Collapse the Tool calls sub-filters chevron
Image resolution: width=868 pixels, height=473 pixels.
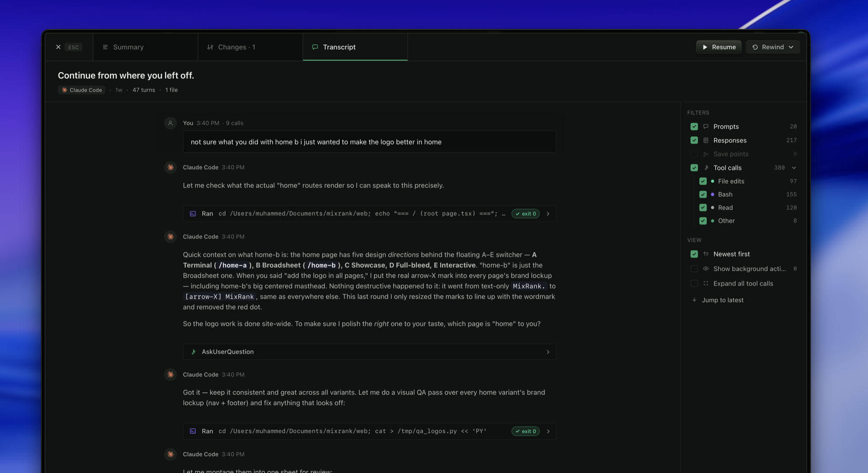point(794,168)
